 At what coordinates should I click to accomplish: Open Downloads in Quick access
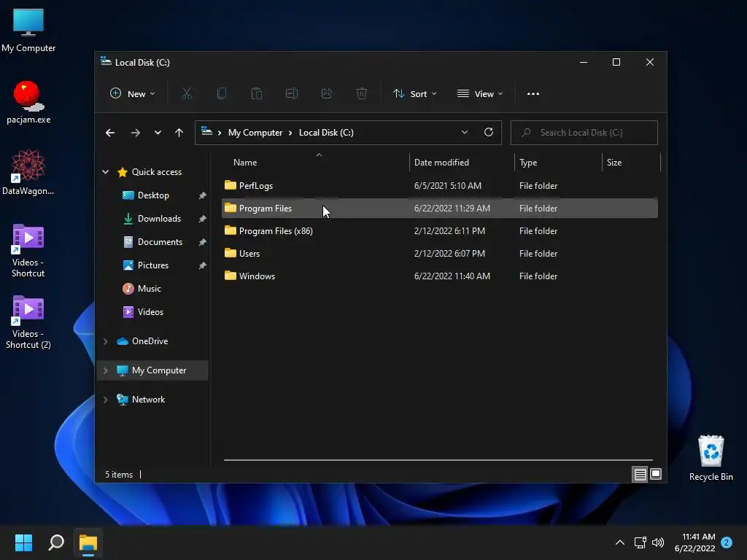coord(159,219)
